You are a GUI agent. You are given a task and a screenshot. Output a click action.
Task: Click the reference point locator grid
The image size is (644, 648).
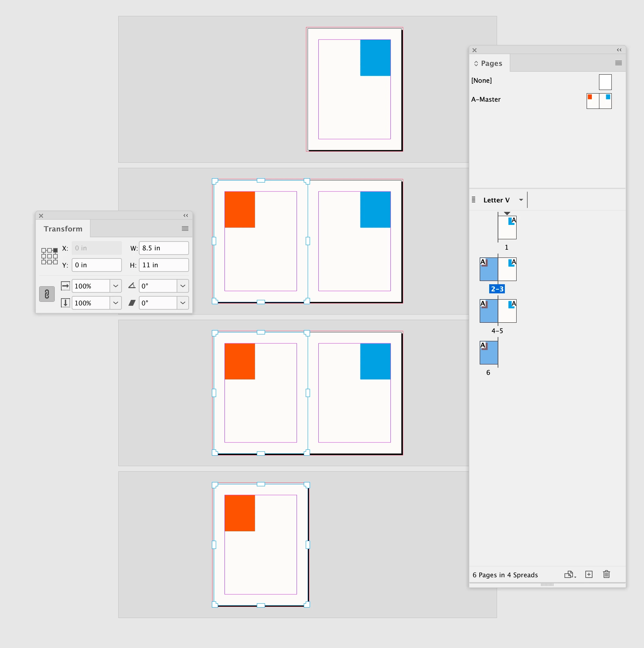coord(49,256)
